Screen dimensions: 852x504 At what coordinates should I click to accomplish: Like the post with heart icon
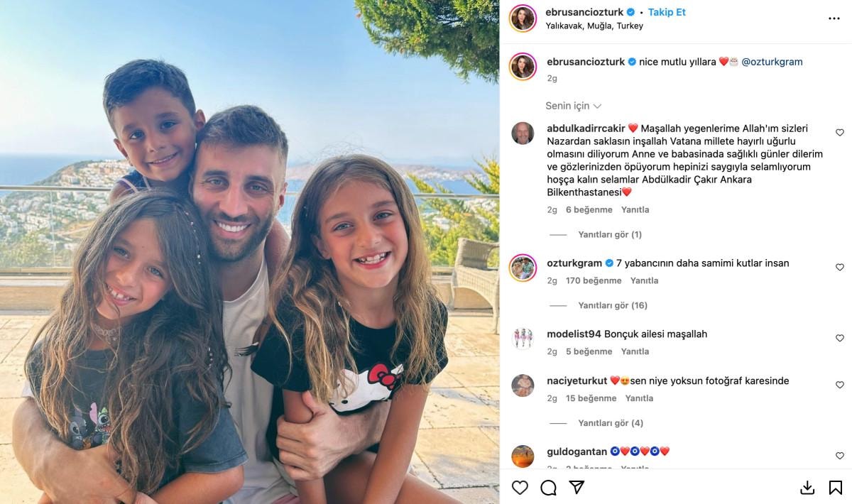coord(520,488)
